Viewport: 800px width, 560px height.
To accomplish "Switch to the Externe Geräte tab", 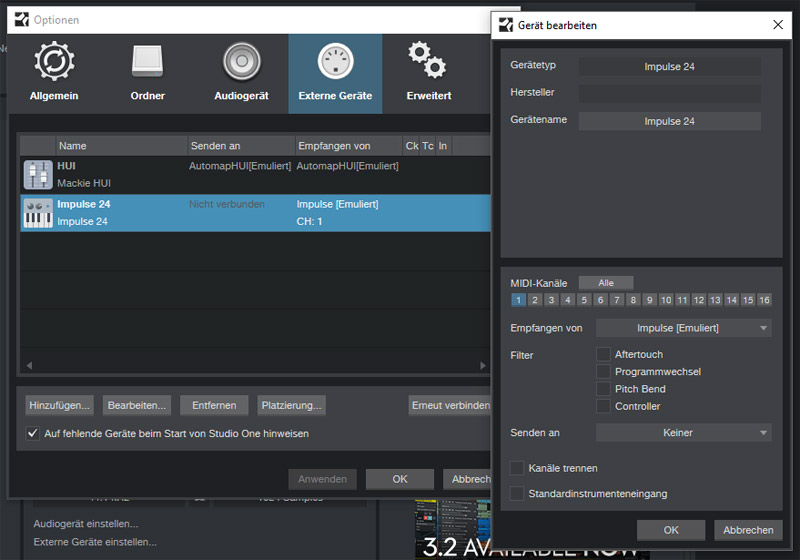I will pos(335,72).
